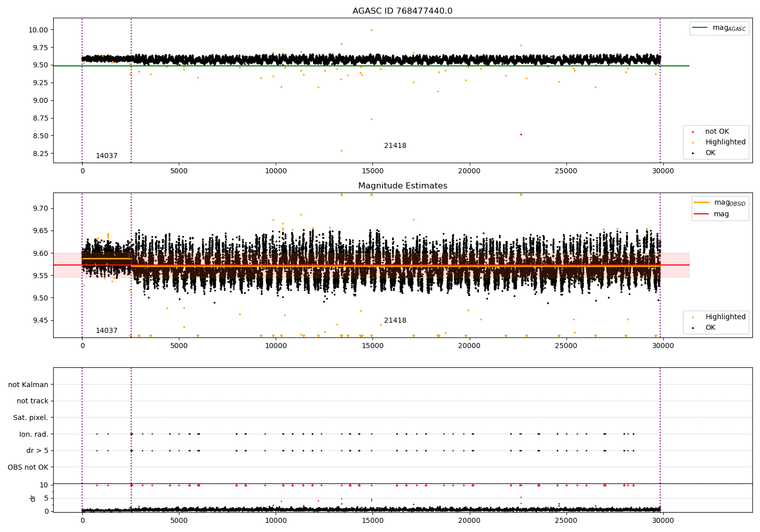
Task: Click the 9.60 y-axis tick label
Action: pos(40,253)
